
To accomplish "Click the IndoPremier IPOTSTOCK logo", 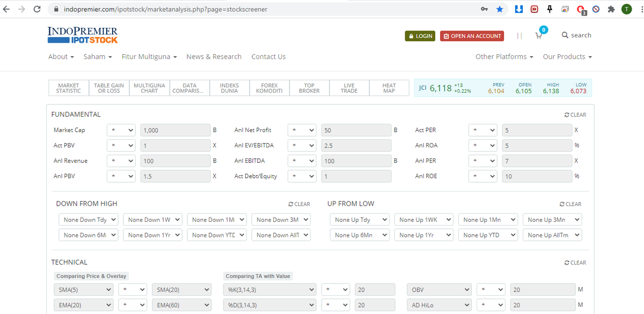I will click(x=83, y=35).
